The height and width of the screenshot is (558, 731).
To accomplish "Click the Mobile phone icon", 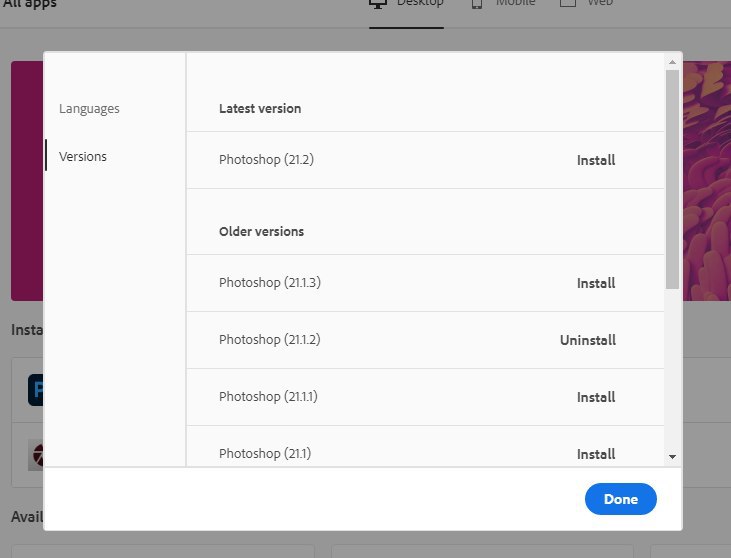I will [x=476, y=4].
